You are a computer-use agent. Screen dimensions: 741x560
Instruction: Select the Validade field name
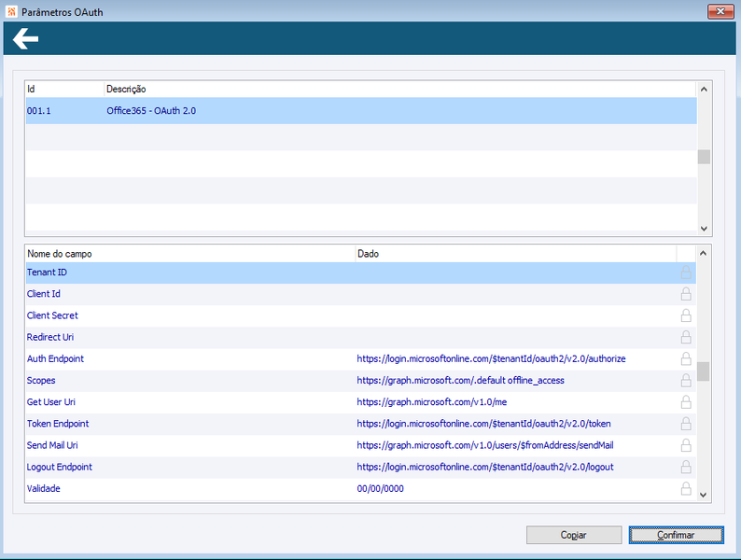(x=44, y=489)
